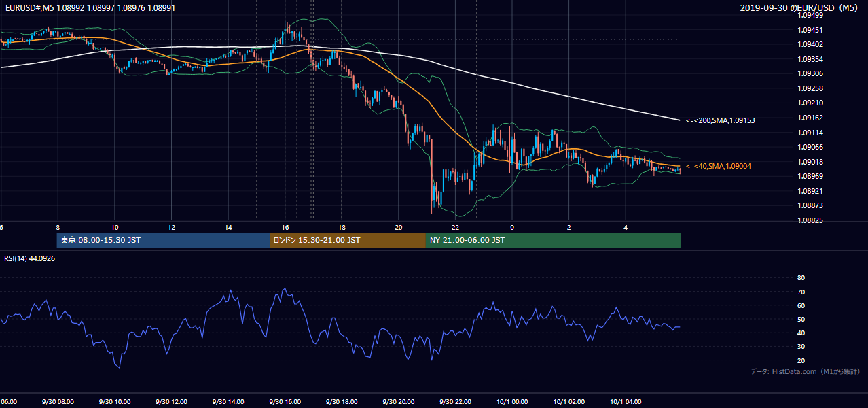Click the 9/30 08:00 bottom date label
This screenshot has width=868, height=408.
[x=58, y=401]
